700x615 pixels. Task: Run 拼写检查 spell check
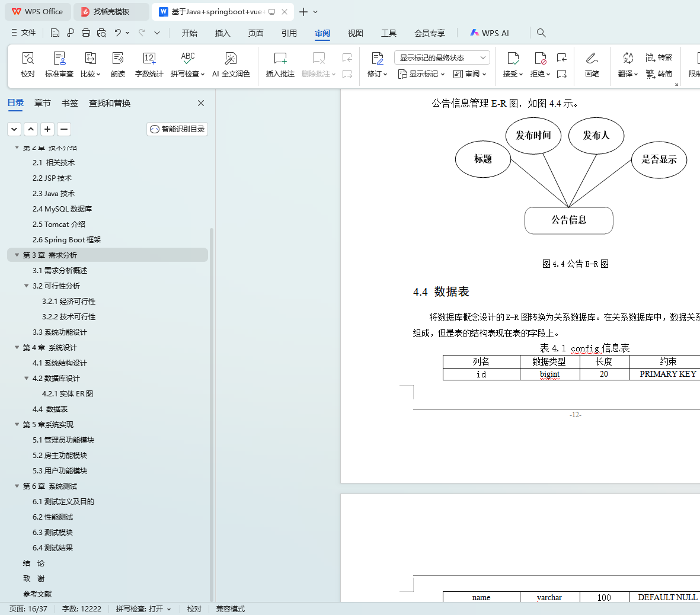coord(187,64)
